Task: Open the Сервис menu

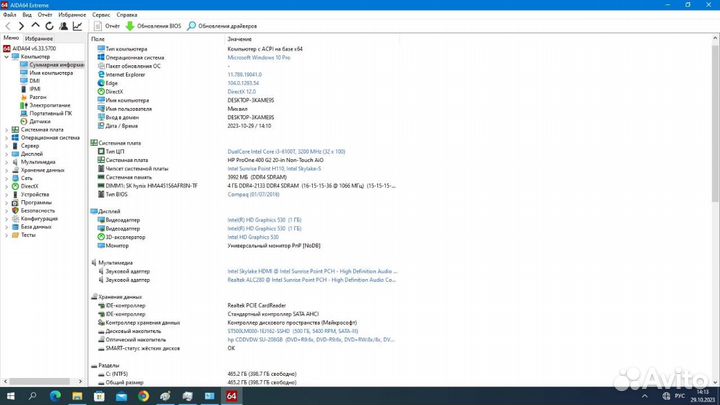Action: (x=101, y=15)
